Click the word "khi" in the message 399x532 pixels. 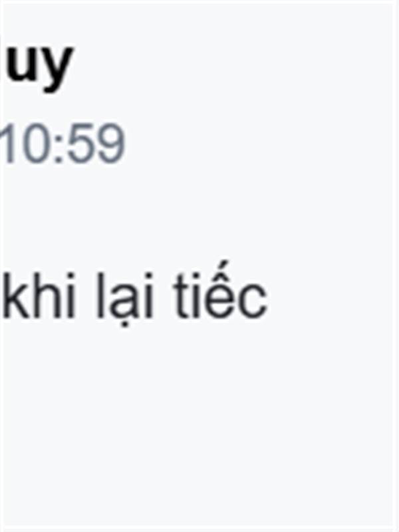pos(39,295)
